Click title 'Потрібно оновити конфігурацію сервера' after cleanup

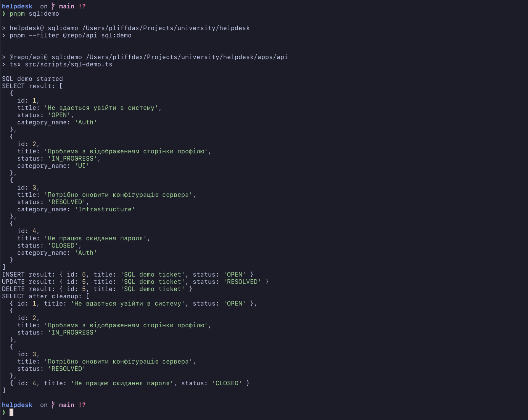118,362
